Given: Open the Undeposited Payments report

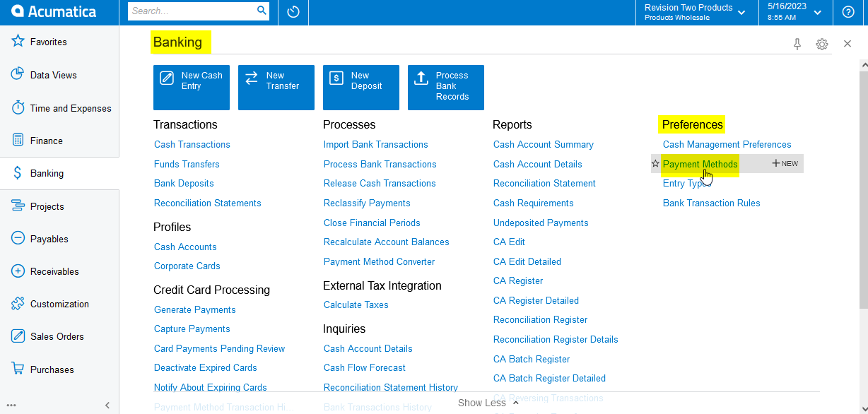Looking at the screenshot, I should [x=541, y=223].
